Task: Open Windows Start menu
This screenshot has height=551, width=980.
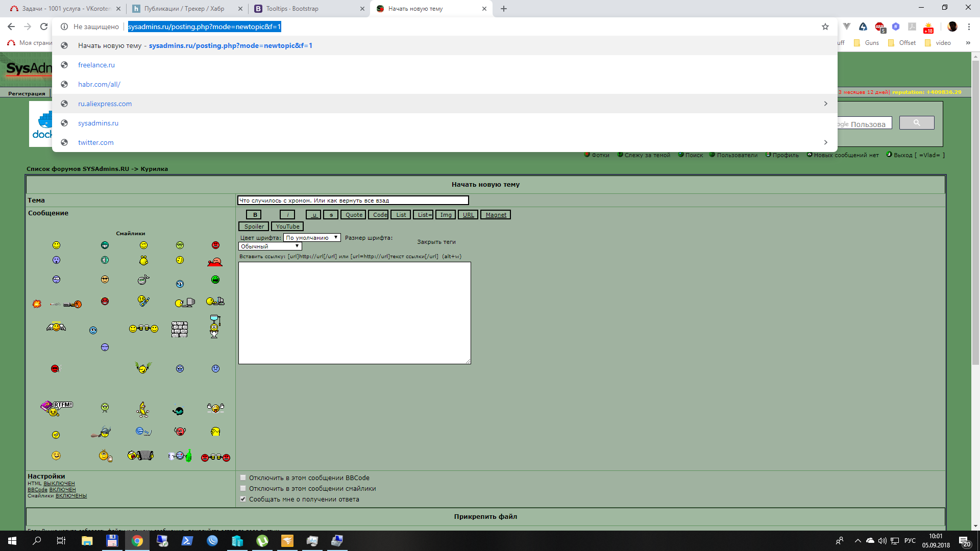Action: pyautogui.click(x=12, y=541)
